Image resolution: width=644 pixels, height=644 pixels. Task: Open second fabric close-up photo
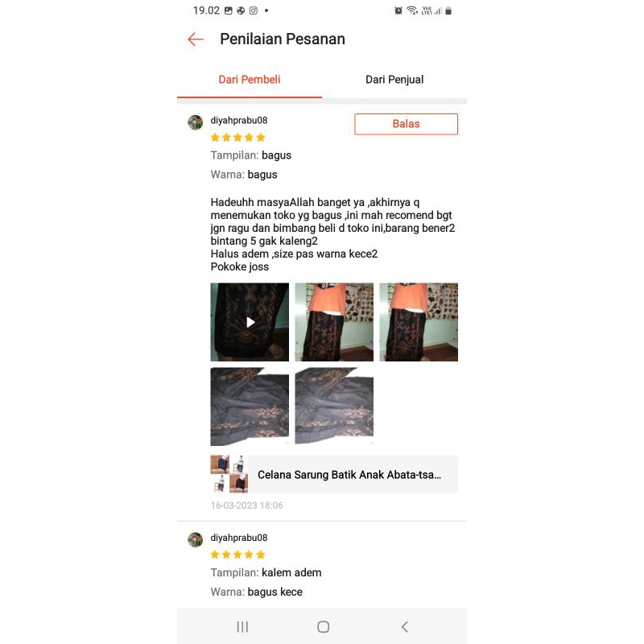tap(334, 406)
